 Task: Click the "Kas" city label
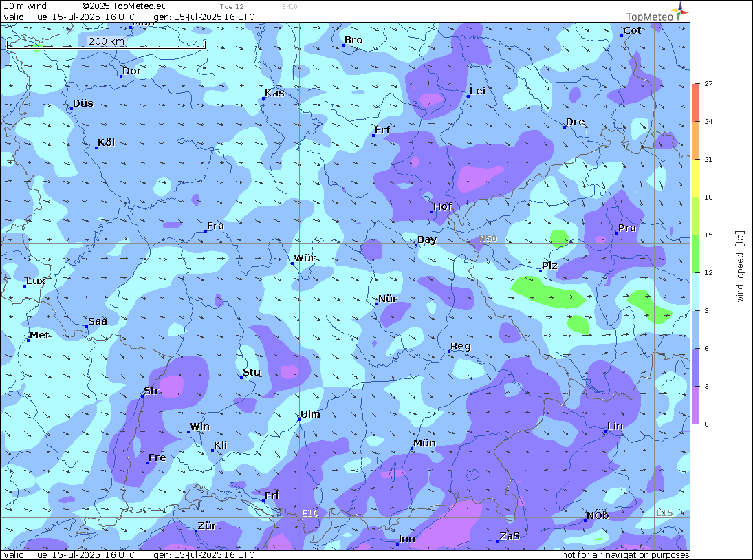pyautogui.click(x=274, y=93)
